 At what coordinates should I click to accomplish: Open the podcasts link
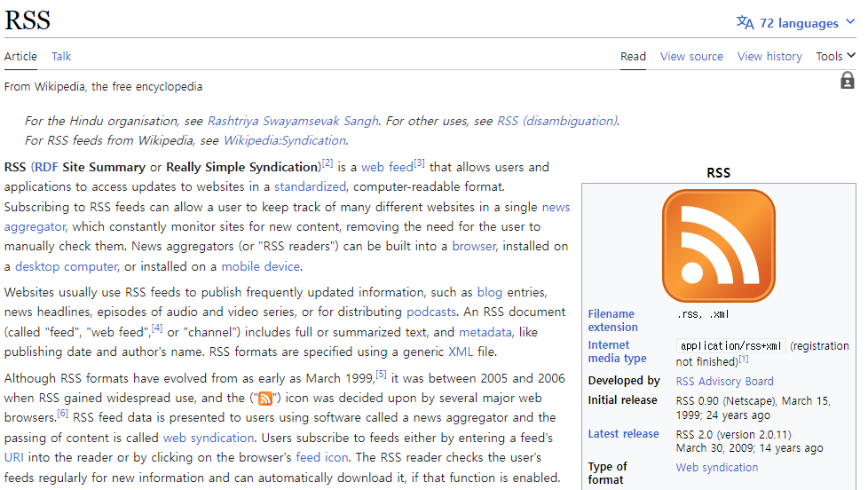[x=431, y=312]
